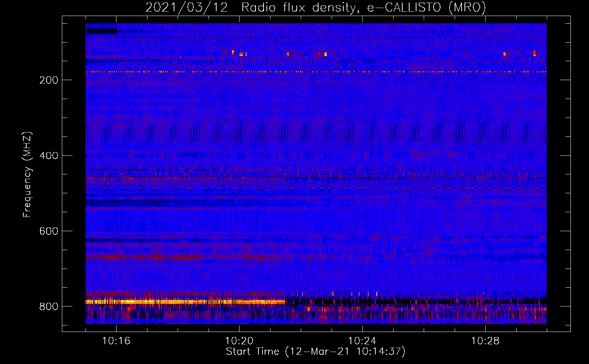Click the 10:20 time tick label

point(239,341)
